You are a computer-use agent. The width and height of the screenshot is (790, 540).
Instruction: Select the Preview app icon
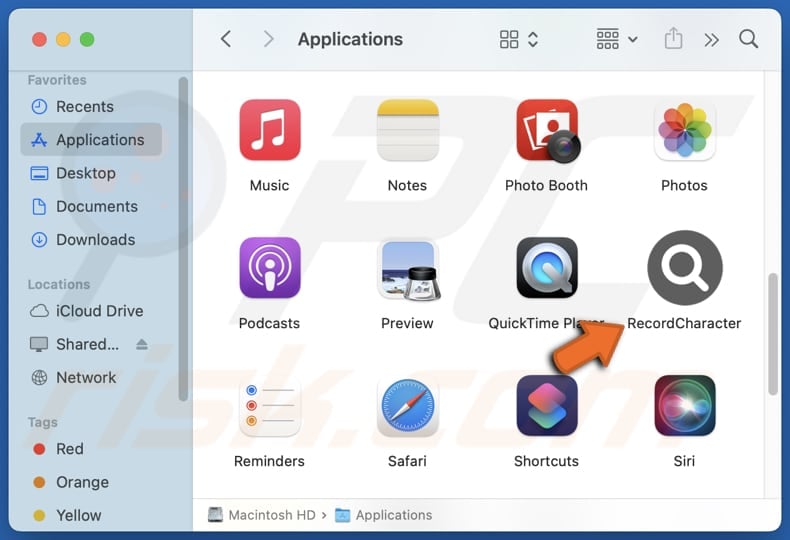tap(409, 269)
